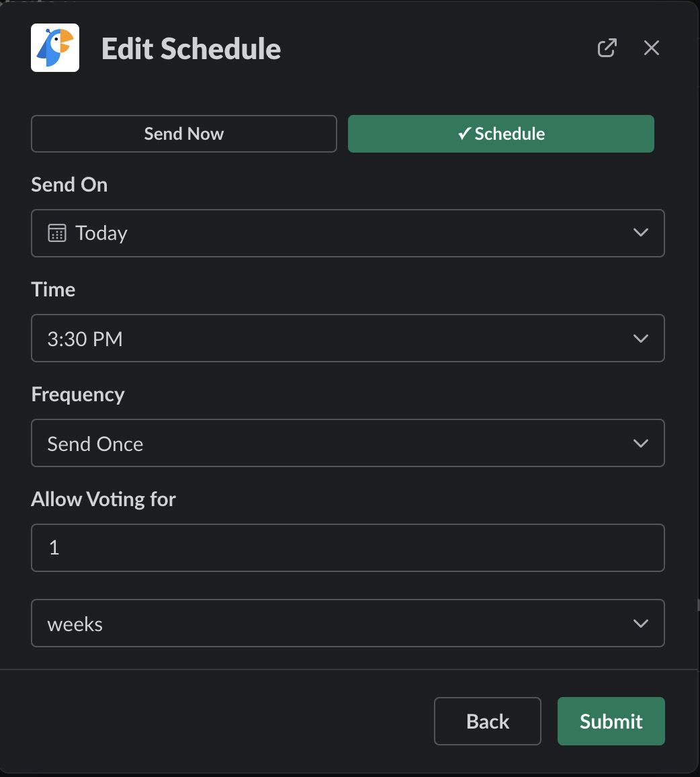Click the chevron arrow in Time field

point(640,338)
